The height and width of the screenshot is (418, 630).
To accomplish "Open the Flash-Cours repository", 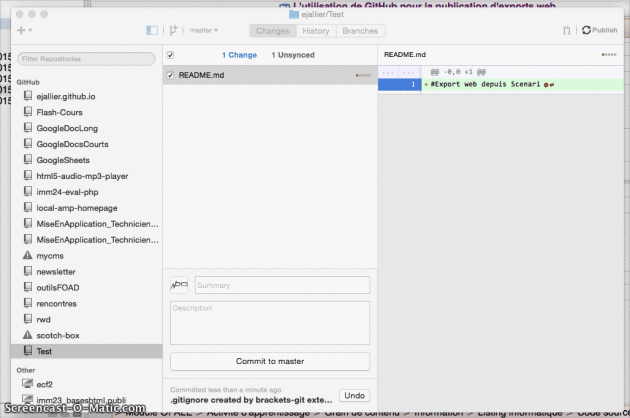I will (x=59, y=113).
